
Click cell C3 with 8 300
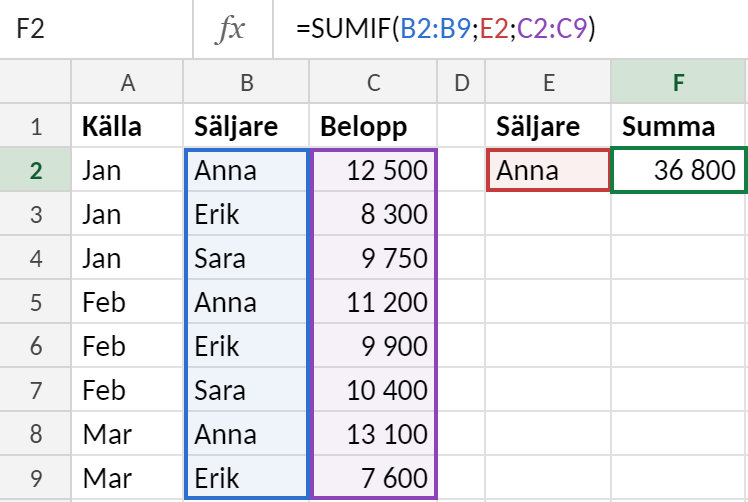coord(373,214)
